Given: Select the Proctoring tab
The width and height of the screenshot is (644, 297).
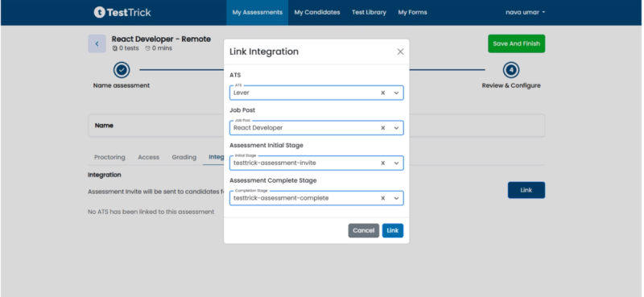Looking at the screenshot, I should point(109,157).
